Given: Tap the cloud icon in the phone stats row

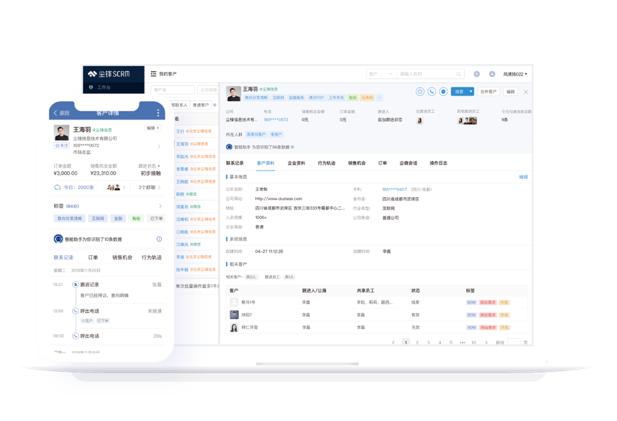Looking at the screenshot, I should pyautogui.click(x=57, y=187).
